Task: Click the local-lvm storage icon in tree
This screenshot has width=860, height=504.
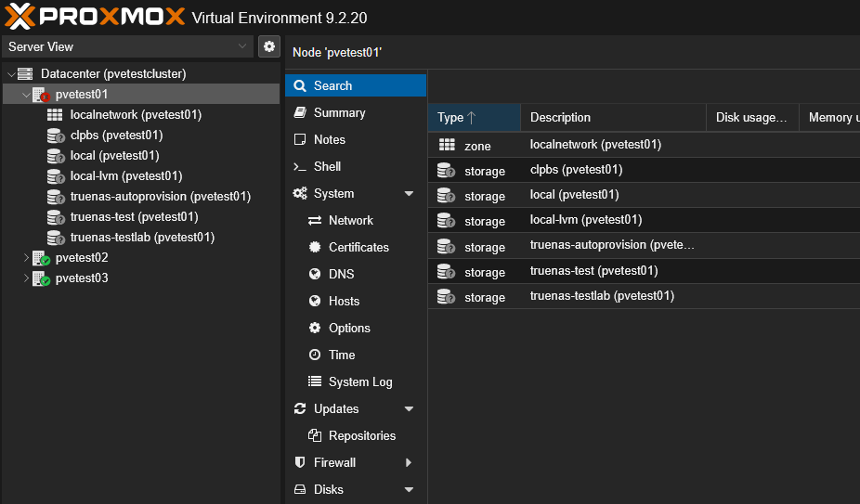Action: 56,176
